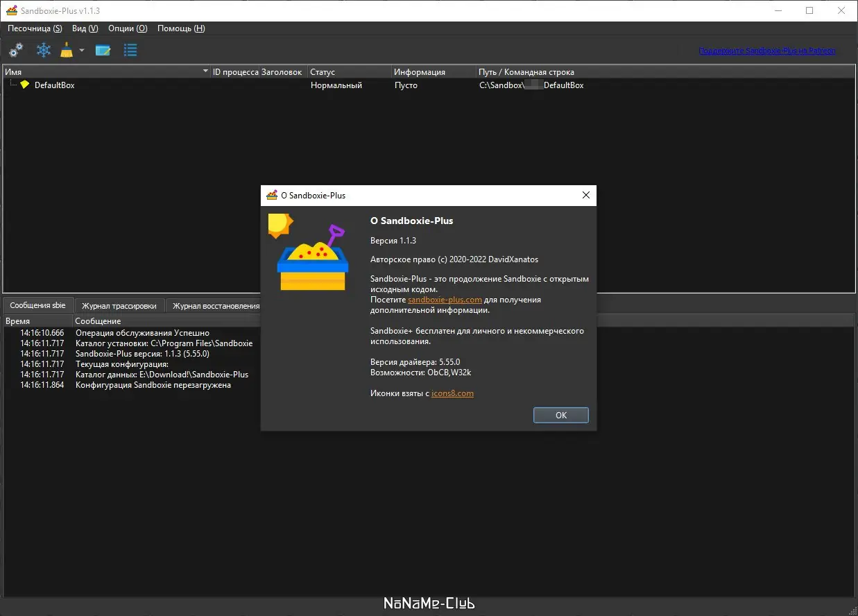Select the Конфигурация Sandboxie перезагружена message
Viewport: 858px width, 616px height.
[x=153, y=385]
